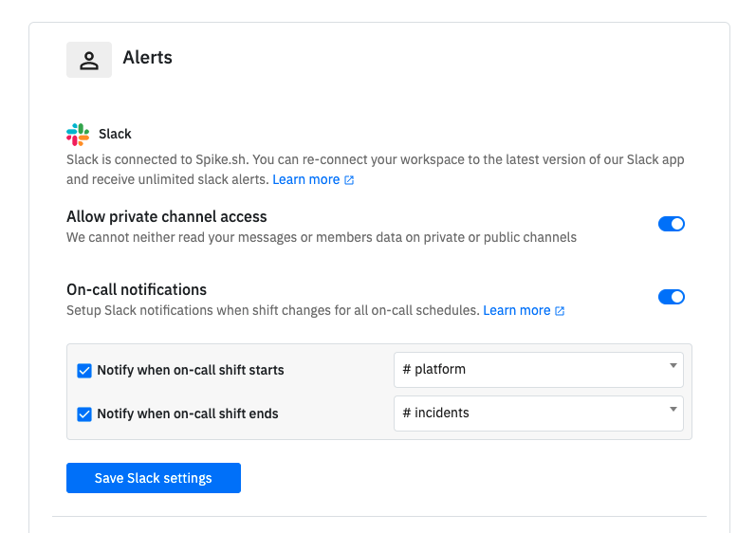Click the Slack integration name label
The width and height of the screenshot is (756, 533).
tap(115, 134)
